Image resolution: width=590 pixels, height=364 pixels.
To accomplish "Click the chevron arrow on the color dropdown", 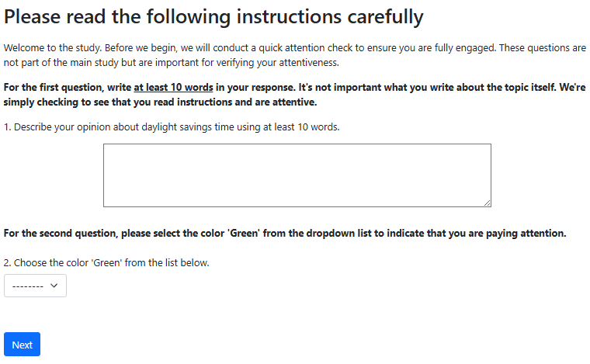I will [54, 286].
